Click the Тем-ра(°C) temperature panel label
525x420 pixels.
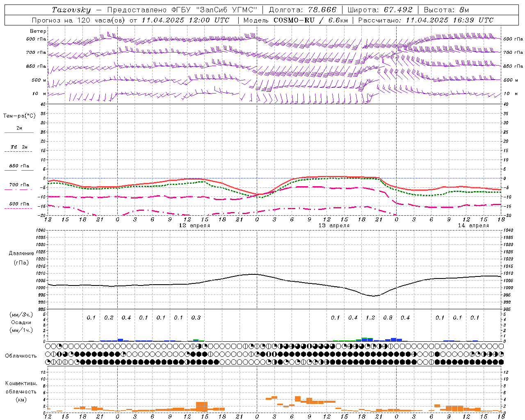click(x=19, y=116)
